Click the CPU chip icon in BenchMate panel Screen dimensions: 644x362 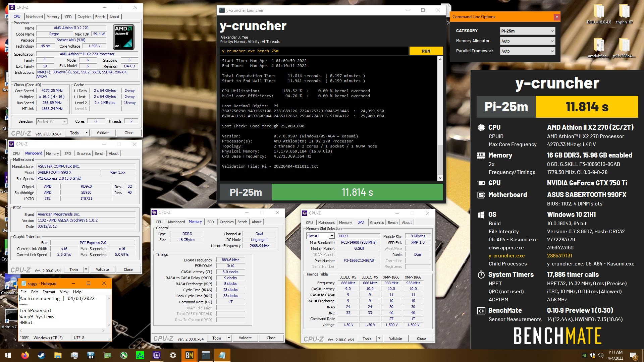481,127
